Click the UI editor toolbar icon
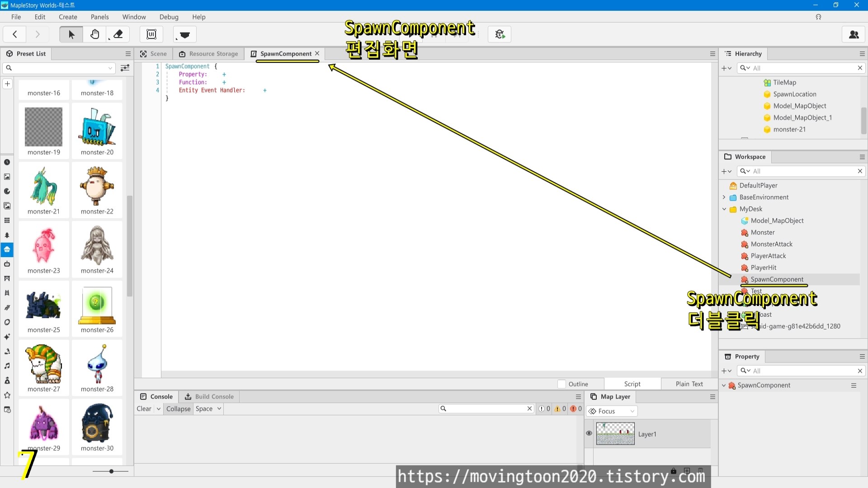The width and height of the screenshot is (868, 488). click(151, 34)
